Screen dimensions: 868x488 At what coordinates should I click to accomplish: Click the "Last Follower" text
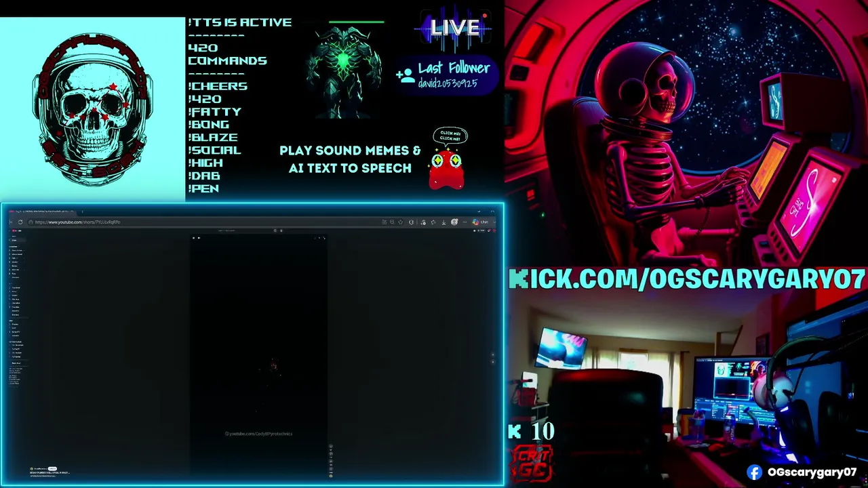click(x=454, y=68)
